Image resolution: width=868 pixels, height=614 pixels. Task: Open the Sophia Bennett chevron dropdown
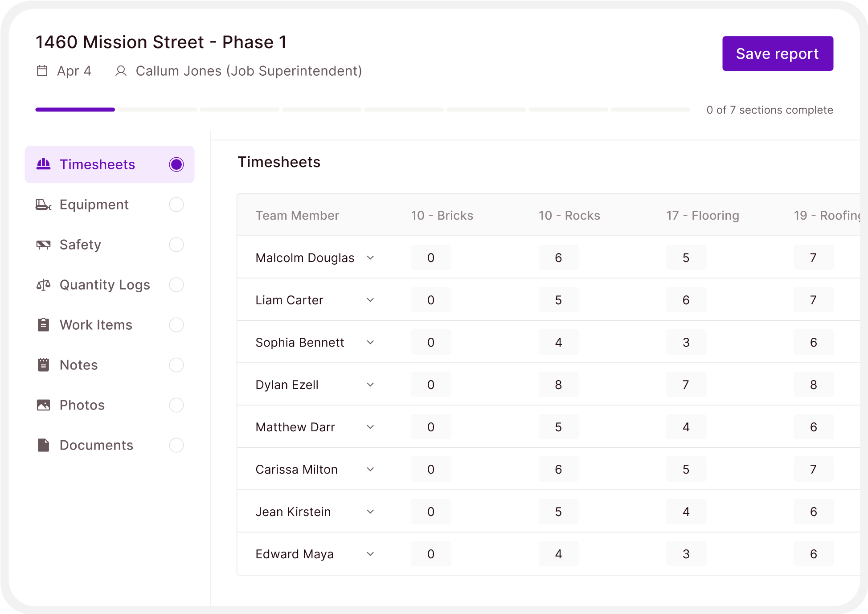tap(370, 342)
